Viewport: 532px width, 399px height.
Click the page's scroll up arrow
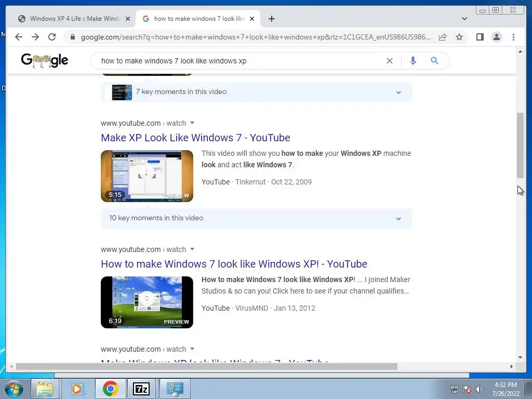coord(520,51)
